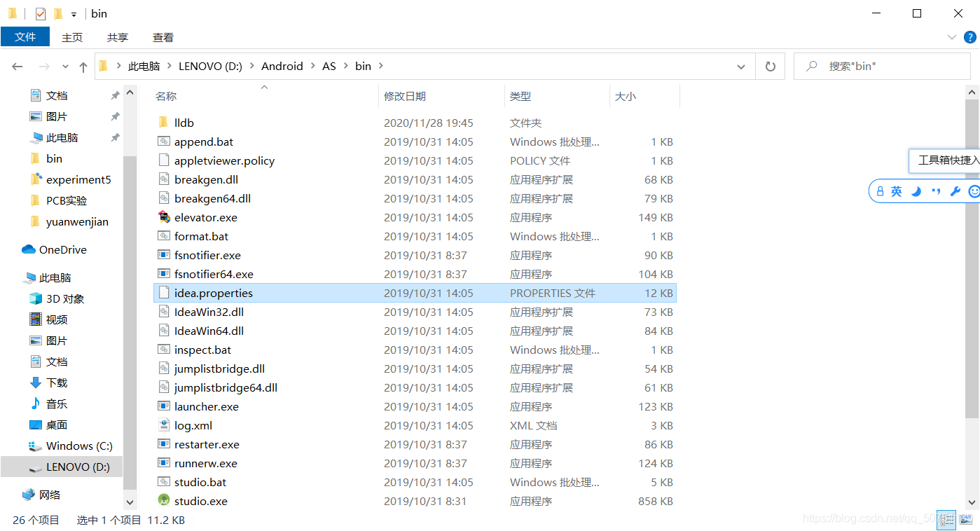Viewport: 980px width, 531px height.
Task: Click the 音乐 music note icon
Action: 36,404
